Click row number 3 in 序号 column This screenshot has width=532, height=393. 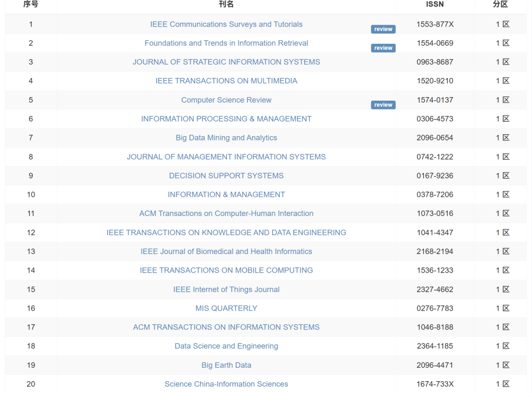(x=31, y=62)
